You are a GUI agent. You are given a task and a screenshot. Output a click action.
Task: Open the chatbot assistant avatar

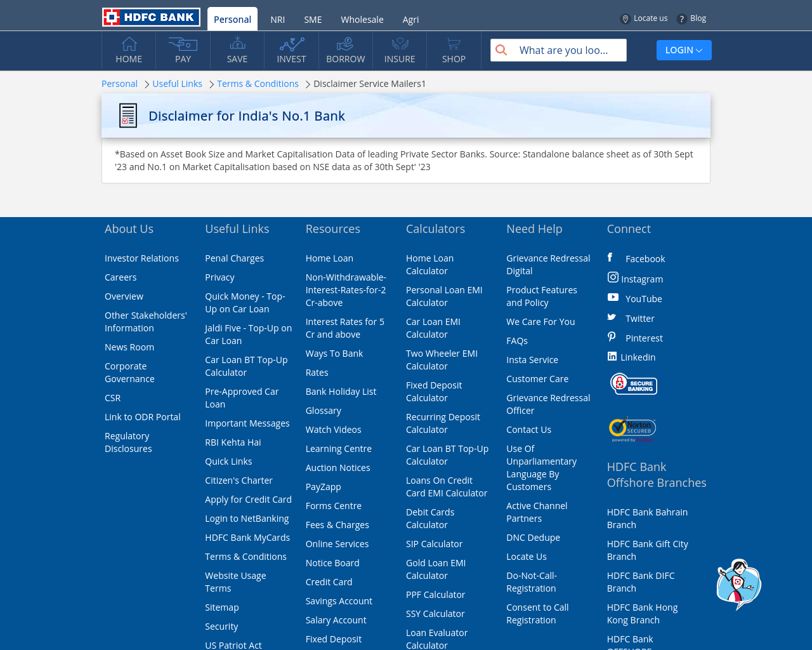click(x=738, y=584)
